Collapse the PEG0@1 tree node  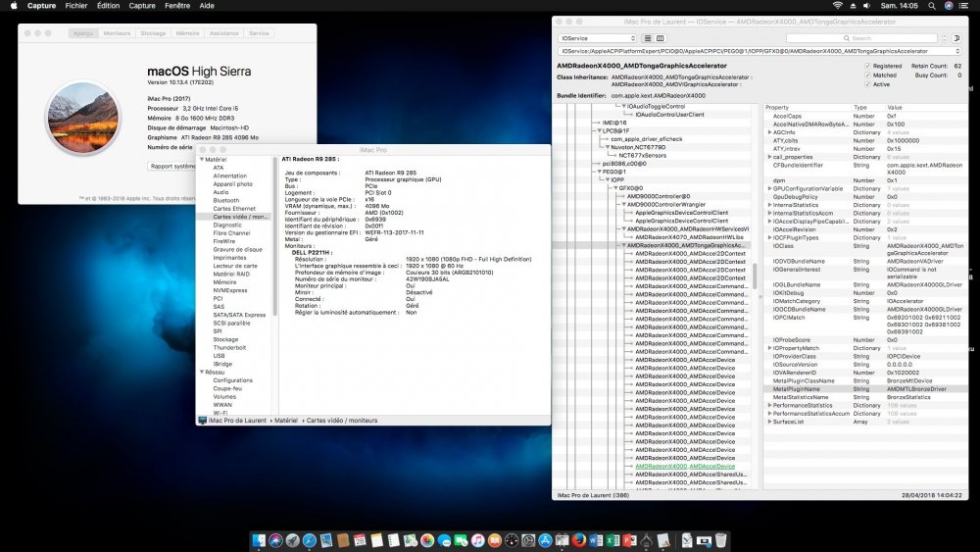coord(599,172)
